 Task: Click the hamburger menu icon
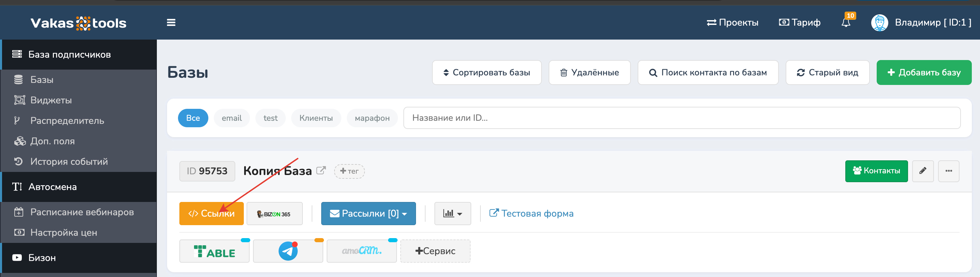171,23
